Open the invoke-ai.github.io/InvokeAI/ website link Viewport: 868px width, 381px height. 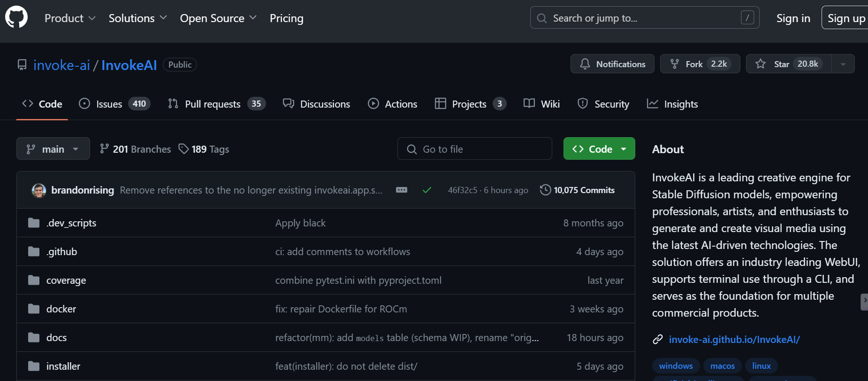[x=734, y=339]
